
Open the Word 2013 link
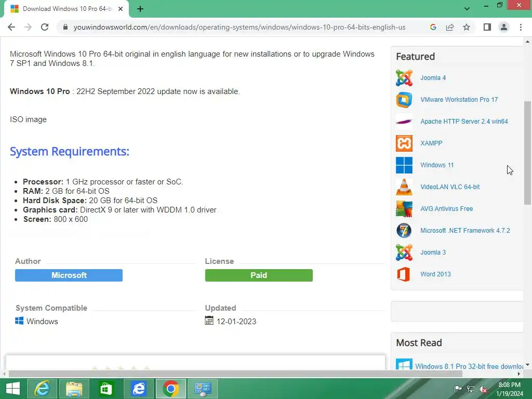[x=436, y=274]
